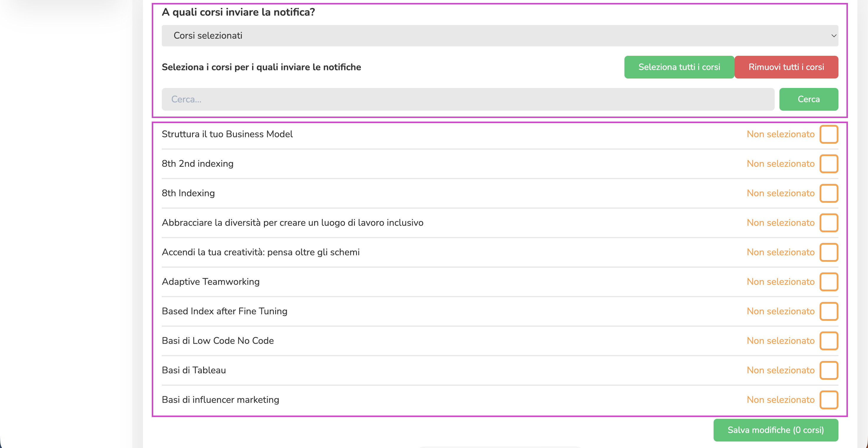Click the Struttura il tuo Business Model title
The image size is (868, 448).
pos(227,134)
